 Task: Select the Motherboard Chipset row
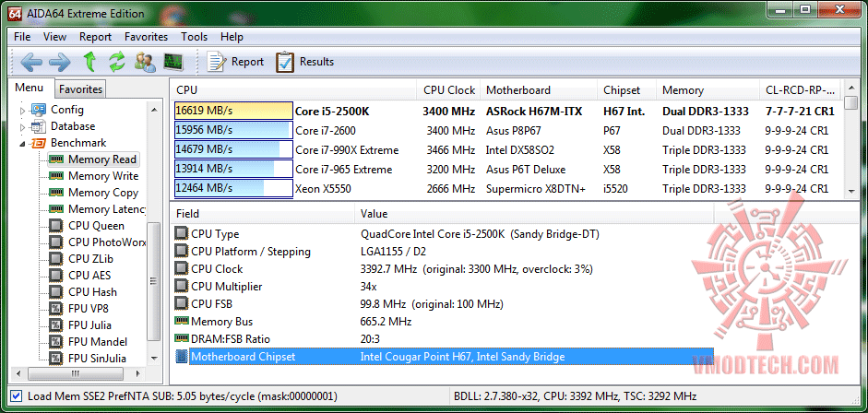[x=443, y=357]
